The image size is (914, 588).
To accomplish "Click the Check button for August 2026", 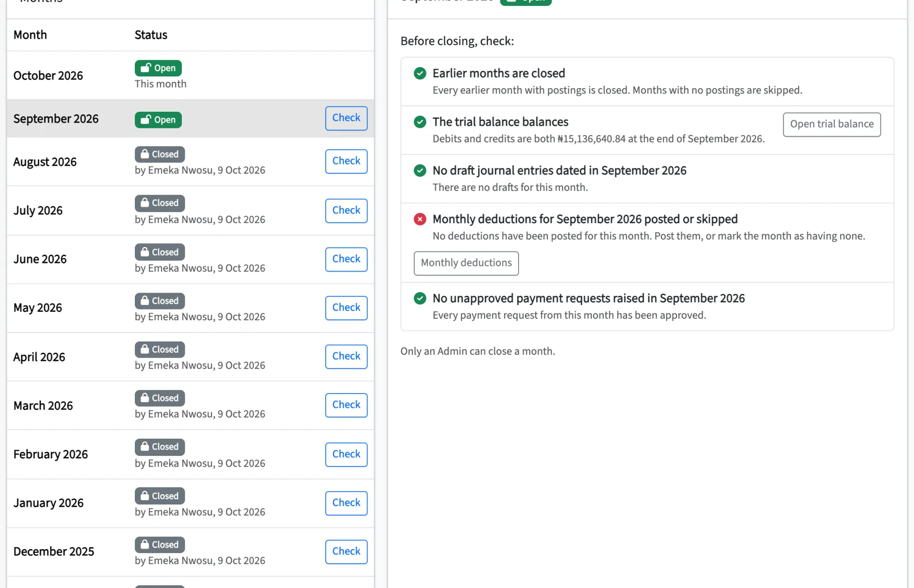I will click(x=346, y=161).
